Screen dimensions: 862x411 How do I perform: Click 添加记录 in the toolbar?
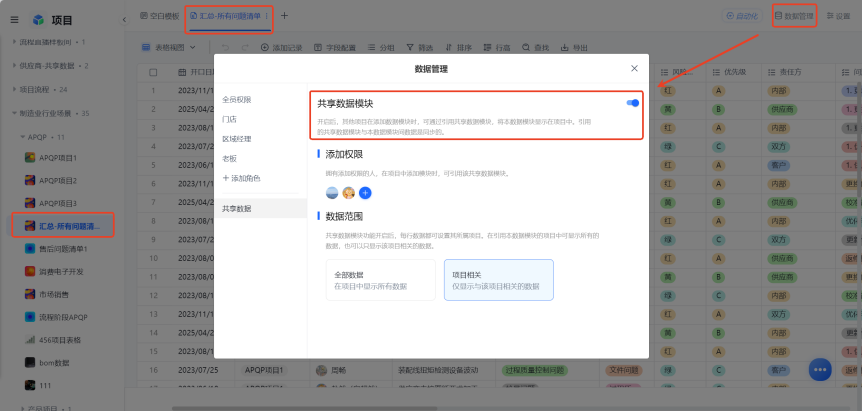[281, 48]
